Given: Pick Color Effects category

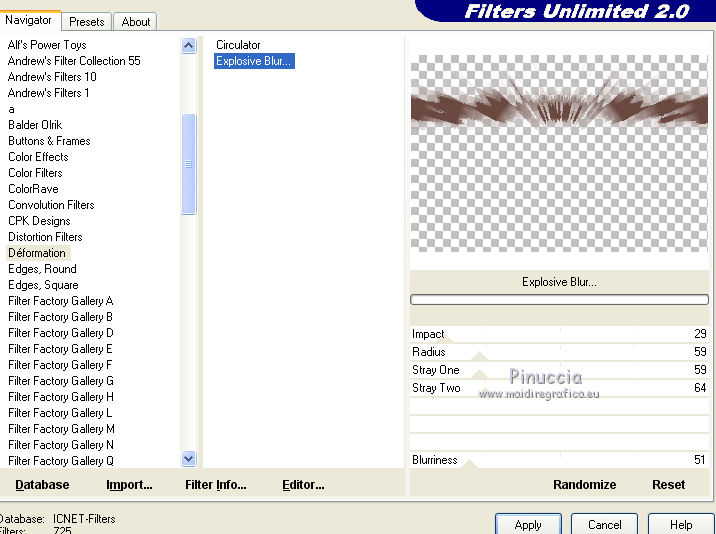Looking at the screenshot, I should click(x=38, y=157).
